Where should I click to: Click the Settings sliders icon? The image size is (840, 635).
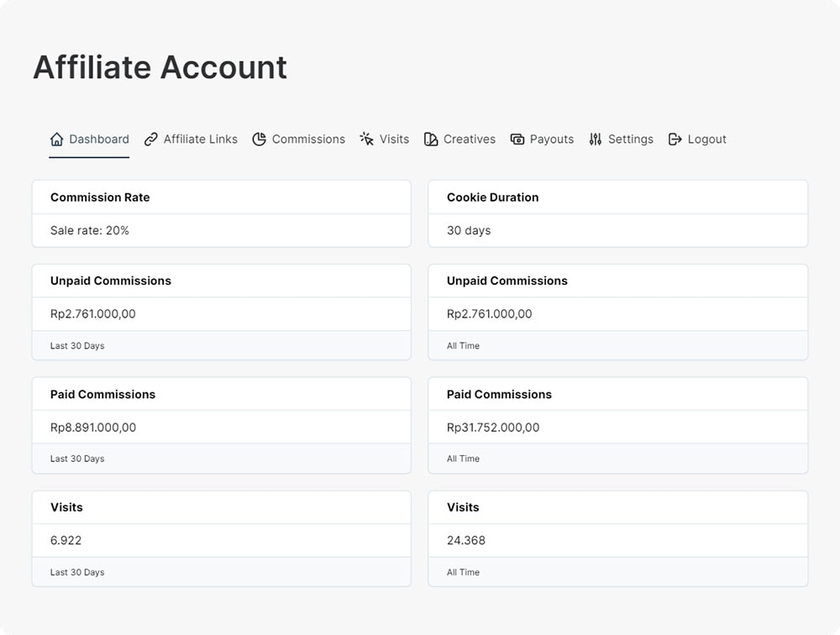[x=596, y=139]
